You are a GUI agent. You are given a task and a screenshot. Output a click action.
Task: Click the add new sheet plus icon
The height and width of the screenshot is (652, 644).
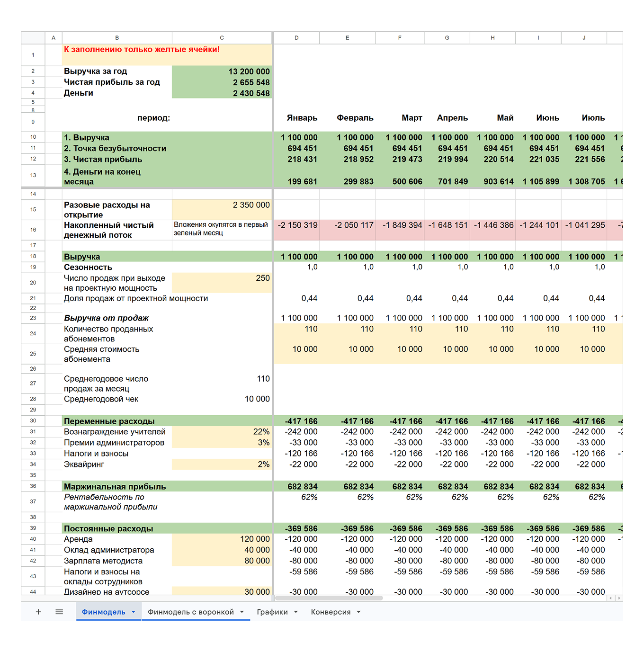[38, 612]
